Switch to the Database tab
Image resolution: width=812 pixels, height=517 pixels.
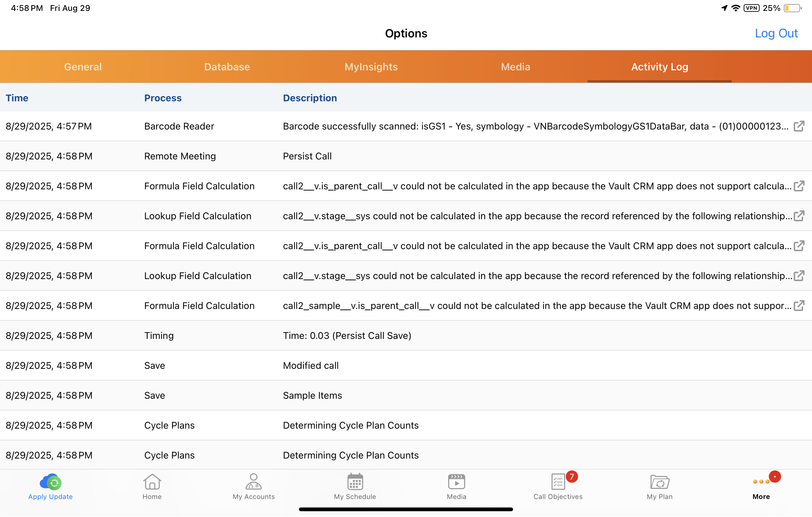227,67
